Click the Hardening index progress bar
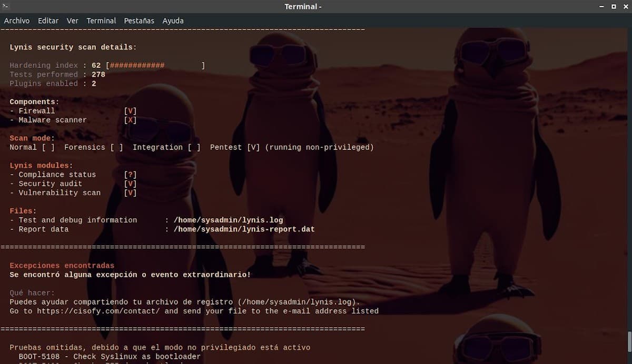Viewport: 632px width, 364px height. pos(155,66)
